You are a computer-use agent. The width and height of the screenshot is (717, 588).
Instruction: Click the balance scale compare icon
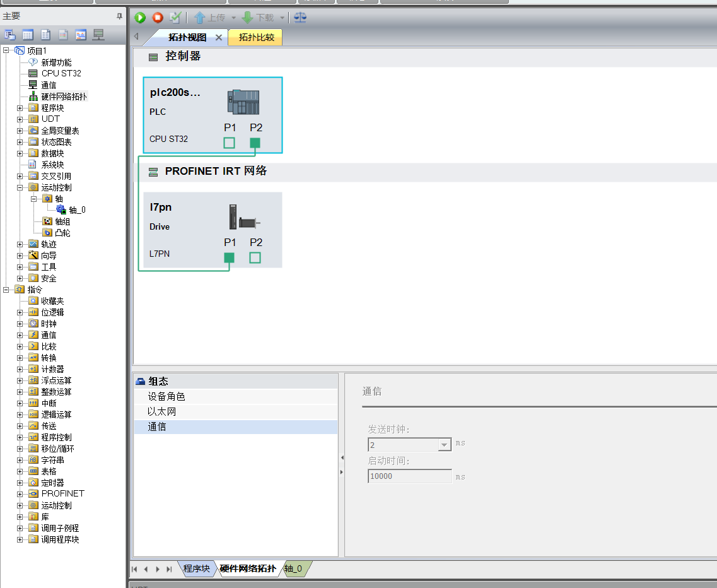click(300, 18)
